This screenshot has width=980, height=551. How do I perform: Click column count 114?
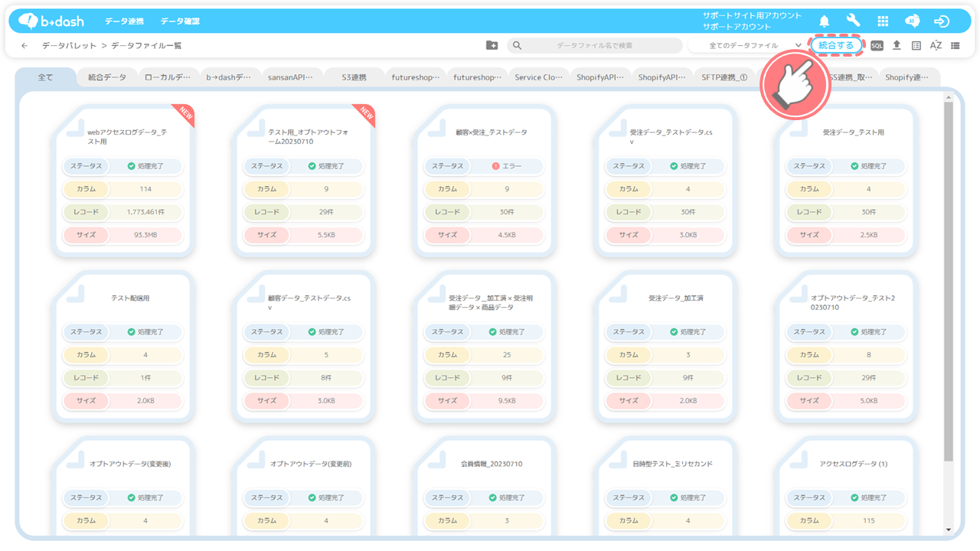click(145, 189)
